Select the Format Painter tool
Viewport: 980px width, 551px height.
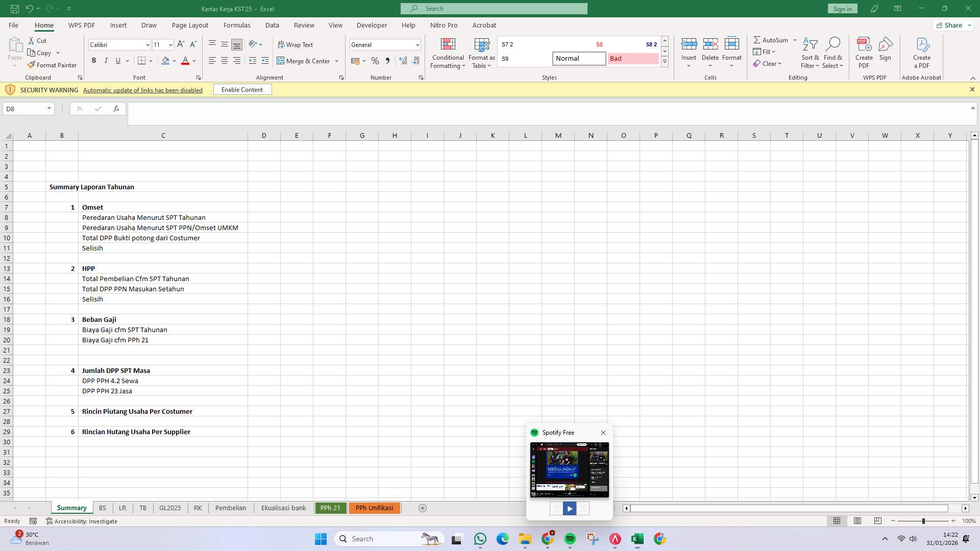(x=52, y=65)
